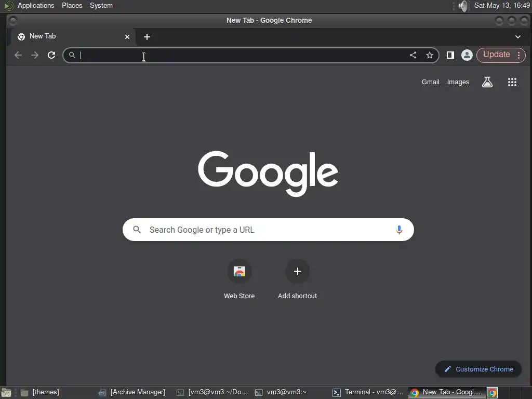Share this page via the share icon
This screenshot has width=532, height=399.
pyautogui.click(x=413, y=55)
